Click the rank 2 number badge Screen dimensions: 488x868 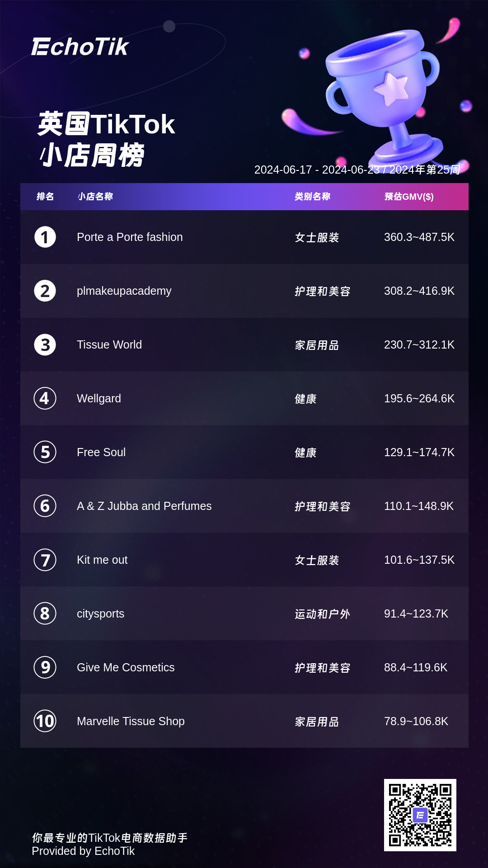tap(45, 291)
